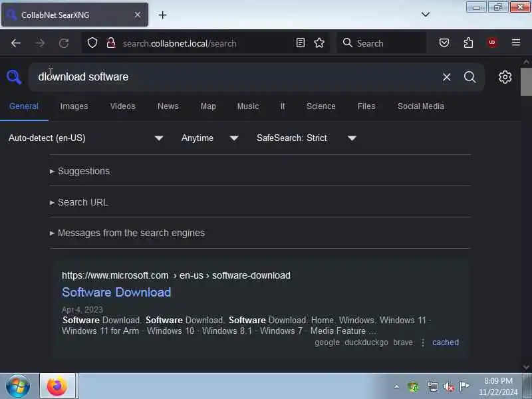The width and height of the screenshot is (532, 399).
Task: Click the scrollbar down arrow
Action: click(526, 368)
